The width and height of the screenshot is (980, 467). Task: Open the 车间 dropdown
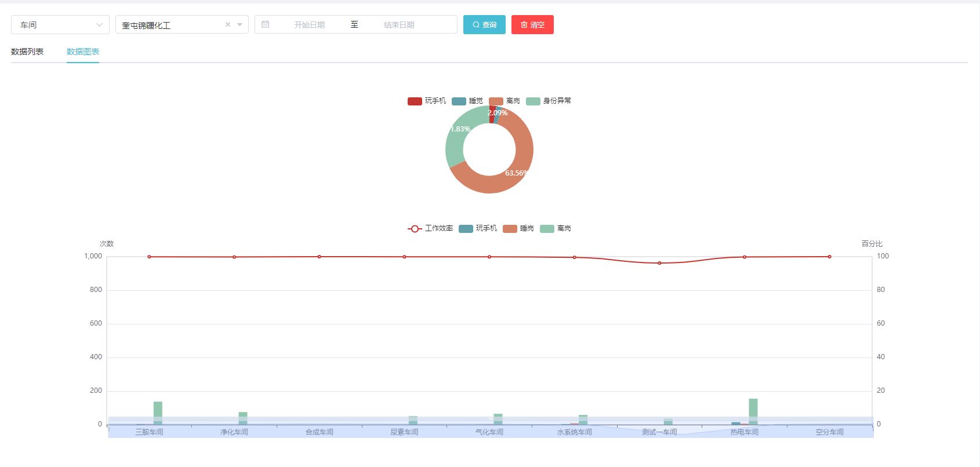point(60,25)
